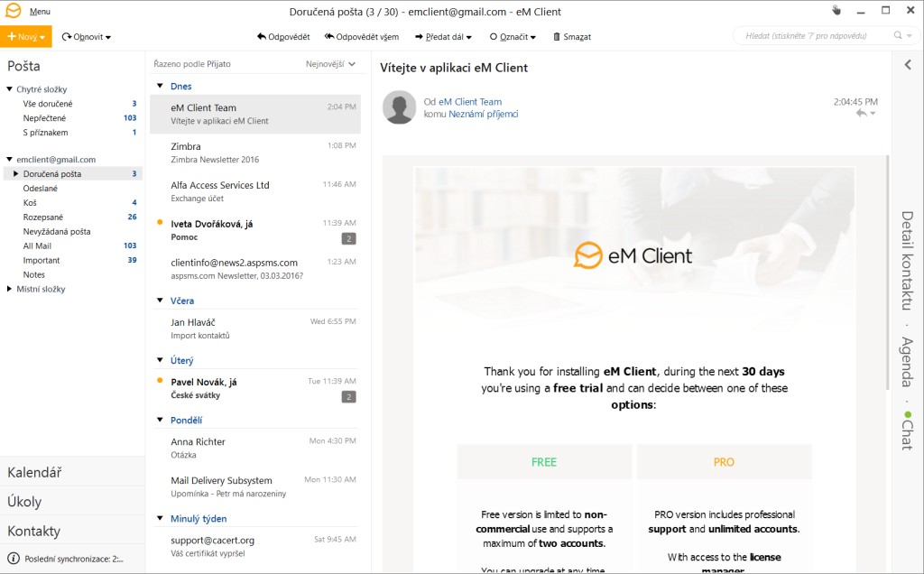Click the Řazeno podle Přijato sort label
Viewport: 924px width, 574px height.
(x=192, y=64)
